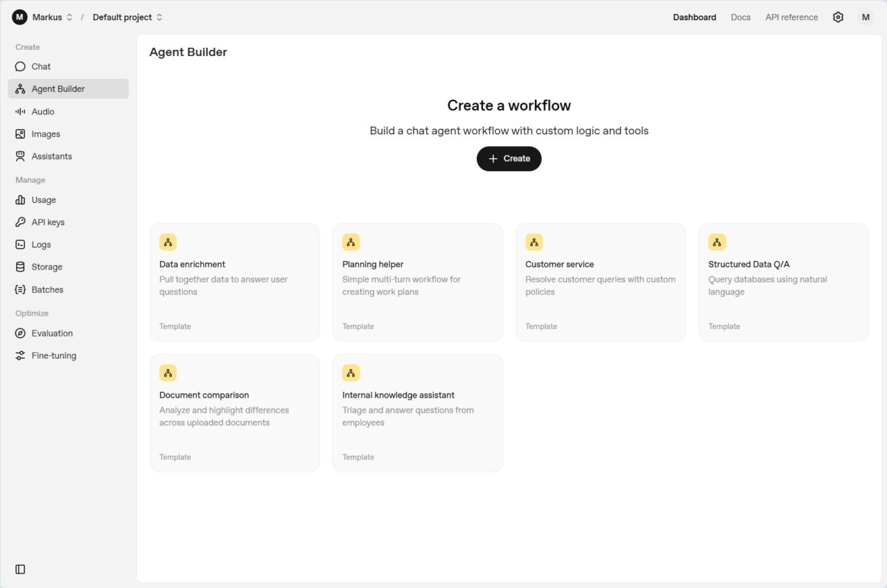
Task: Open Logs in the sidebar
Action: [41, 244]
